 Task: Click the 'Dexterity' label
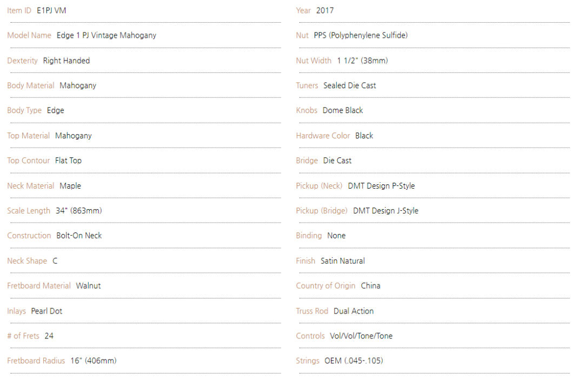(x=22, y=61)
